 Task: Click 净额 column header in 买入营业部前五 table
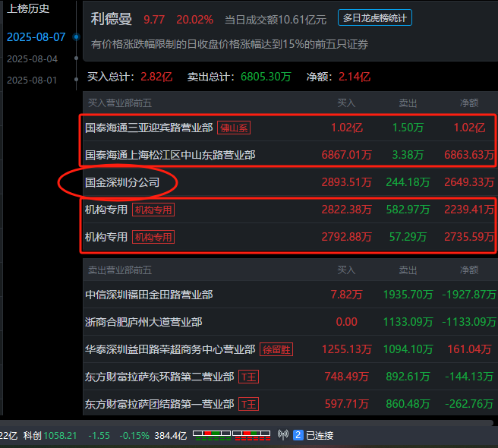coord(469,103)
